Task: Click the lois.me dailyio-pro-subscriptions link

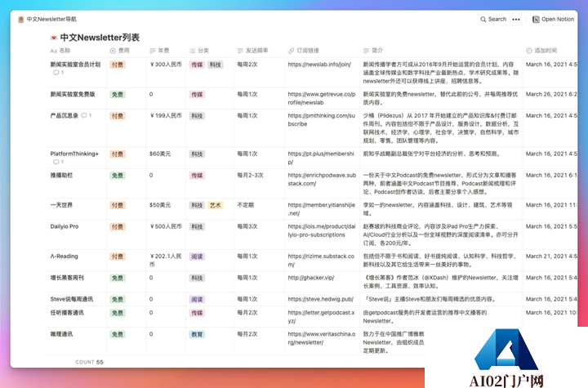Action: (x=322, y=231)
